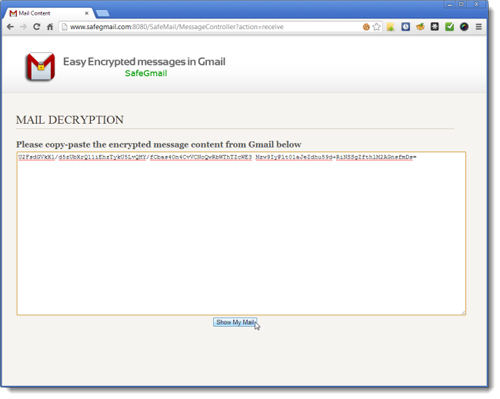The image size is (500, 399).
Task: Click the page icon in the address bar
Action: click(x=64, y=27)
